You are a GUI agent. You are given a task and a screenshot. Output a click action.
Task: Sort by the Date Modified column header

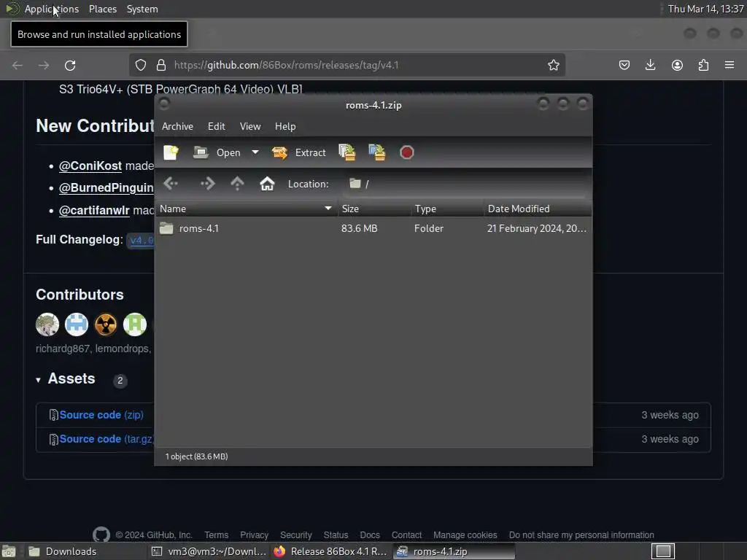tap(538, 209)
